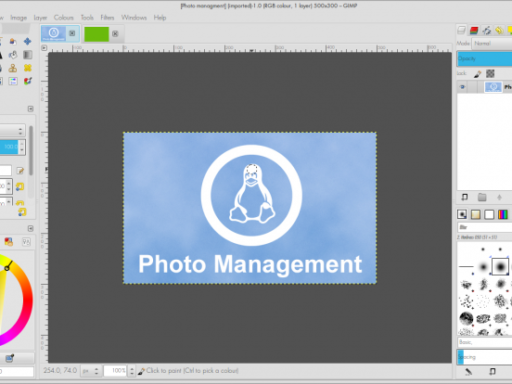This screenshot has width=512, height=384.
Task: Click the edit brush icon under Spacing
Action: point(468,372)
